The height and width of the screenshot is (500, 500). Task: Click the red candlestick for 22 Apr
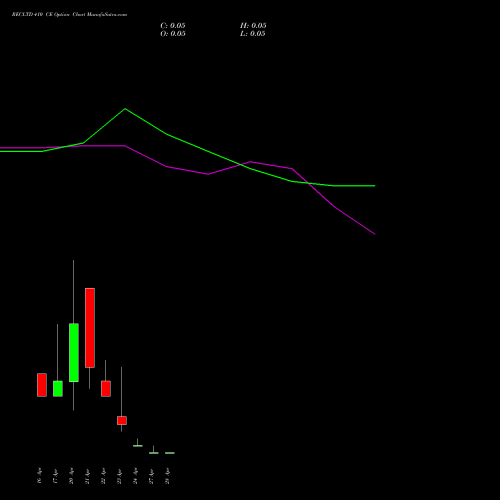(x=106, y=389)
